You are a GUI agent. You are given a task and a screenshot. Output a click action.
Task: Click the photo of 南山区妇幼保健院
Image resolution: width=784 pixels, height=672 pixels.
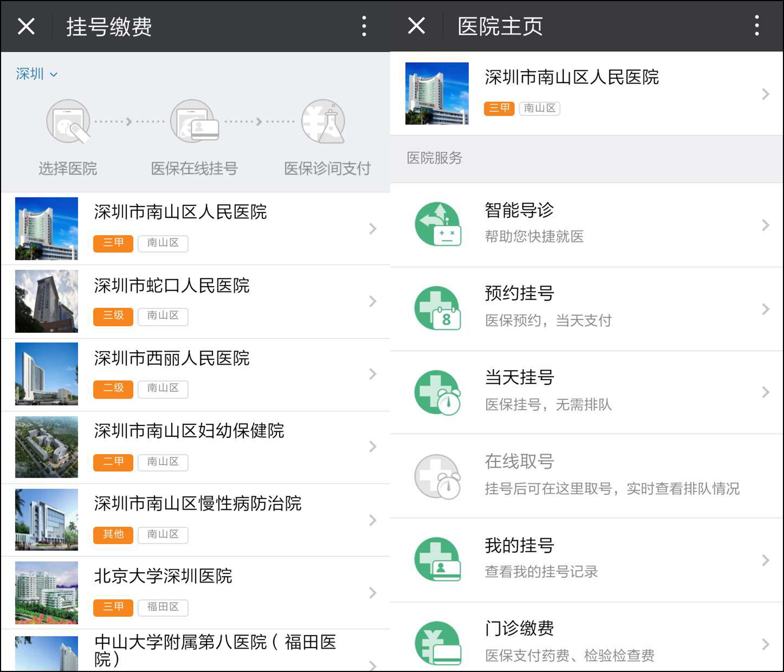coord(47,447)
